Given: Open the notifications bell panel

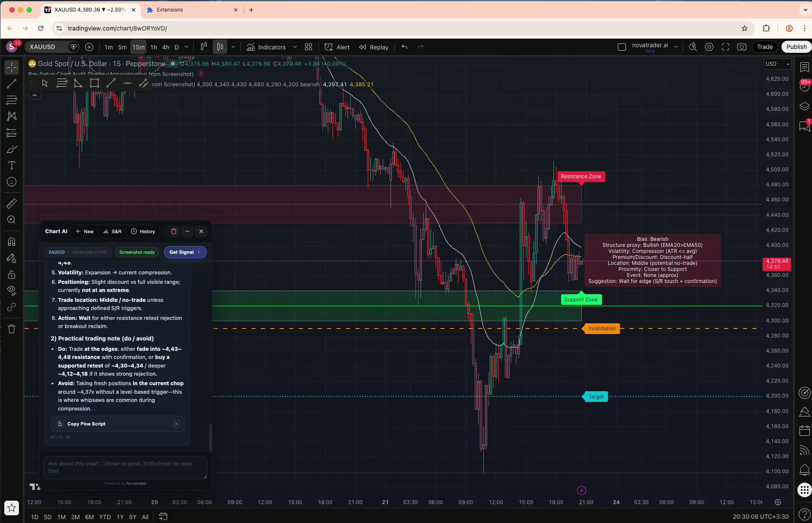Looking at the screenshot, I should pos(805,470).
